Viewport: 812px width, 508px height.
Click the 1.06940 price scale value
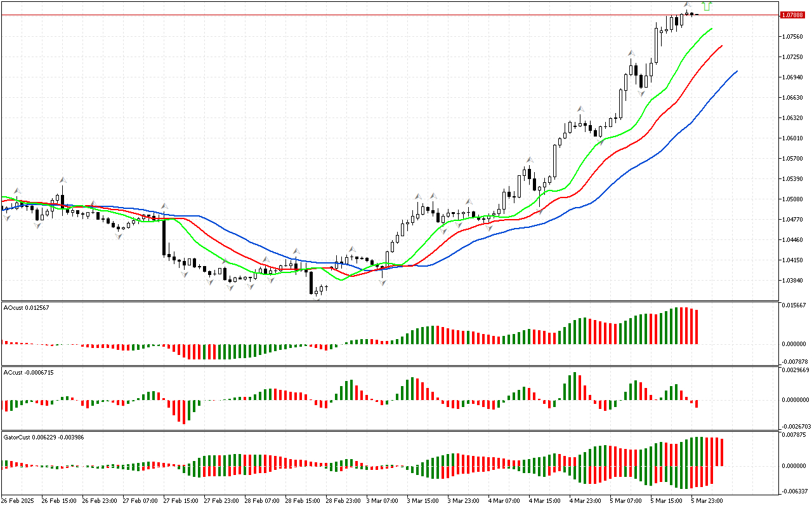coord(792,77)
